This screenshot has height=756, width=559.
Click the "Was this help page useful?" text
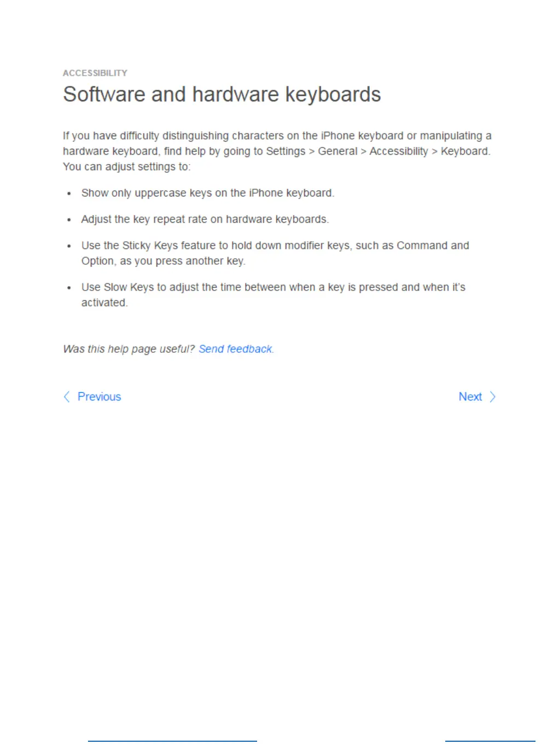click(129, 349)
